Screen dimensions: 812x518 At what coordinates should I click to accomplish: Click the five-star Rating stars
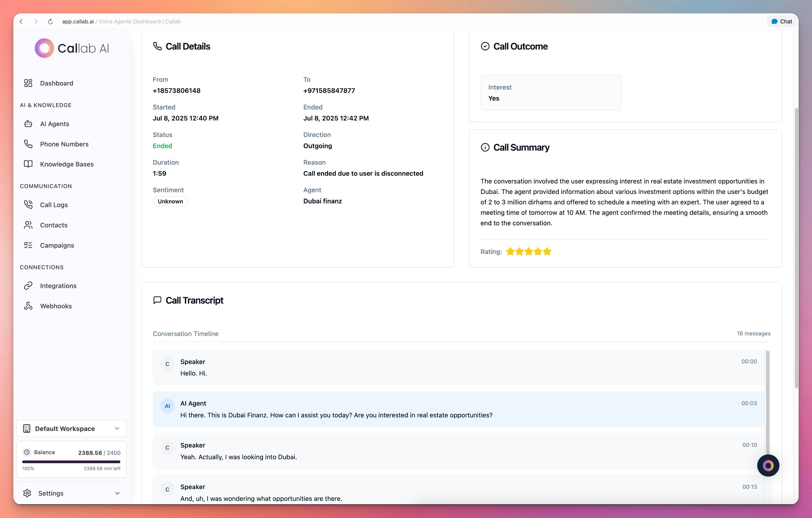click(x=528, y=251)
